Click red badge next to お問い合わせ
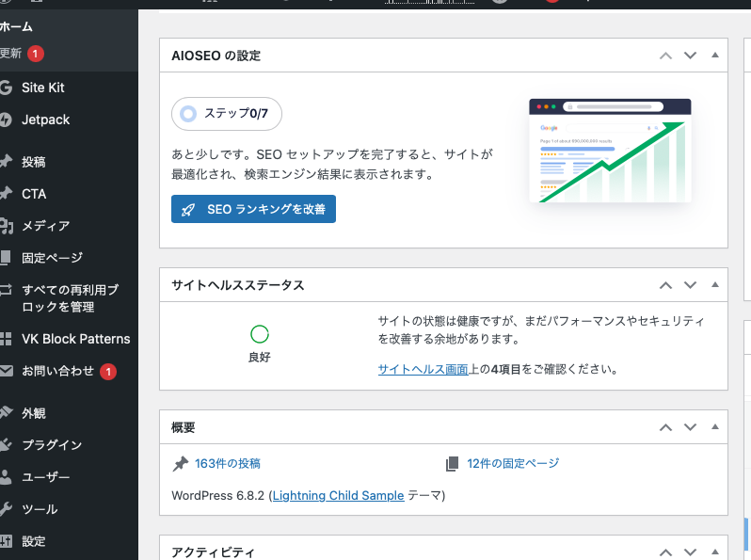 coord(108,371)
